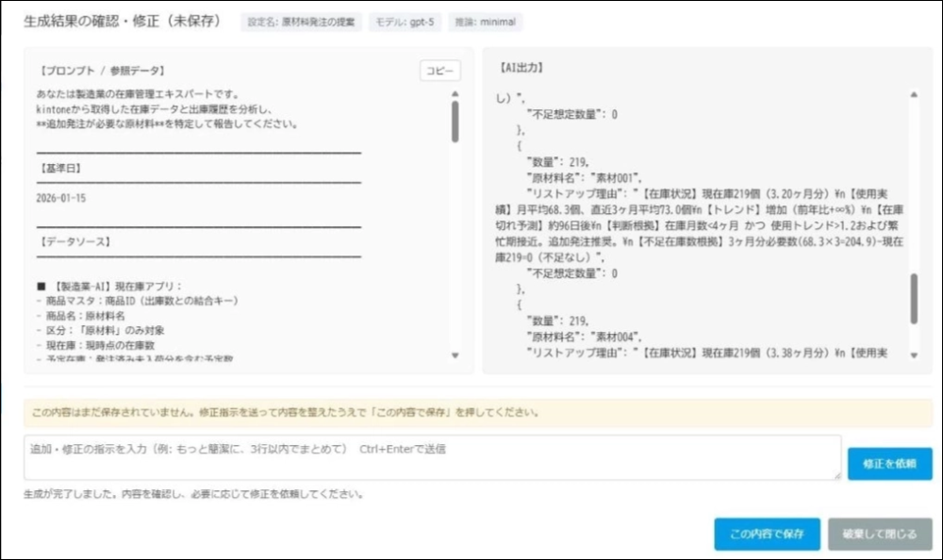Click the コピー button in prompt panel
943x560 pixels.
click(x=439, y=71)
